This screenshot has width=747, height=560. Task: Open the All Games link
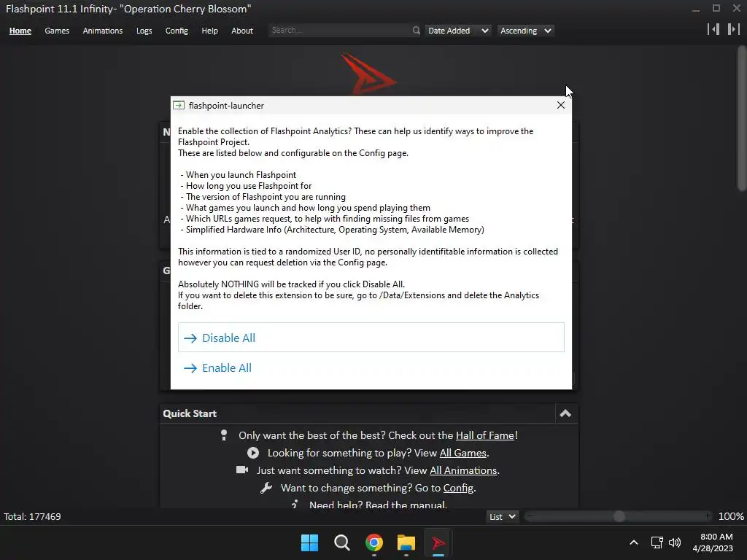pos(462,453)
